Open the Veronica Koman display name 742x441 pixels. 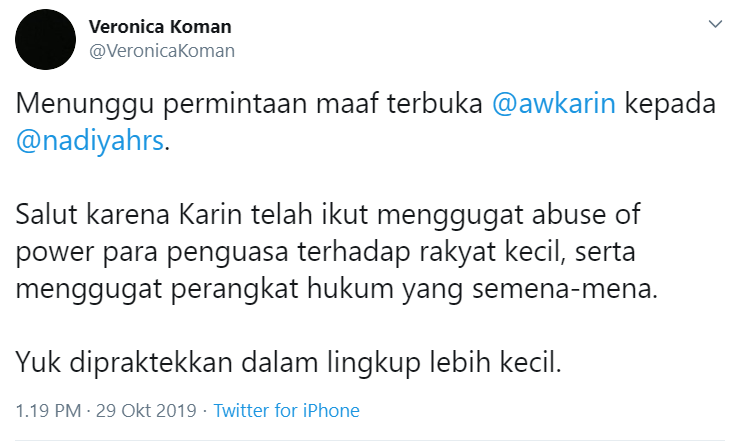(x=160, y=27)
